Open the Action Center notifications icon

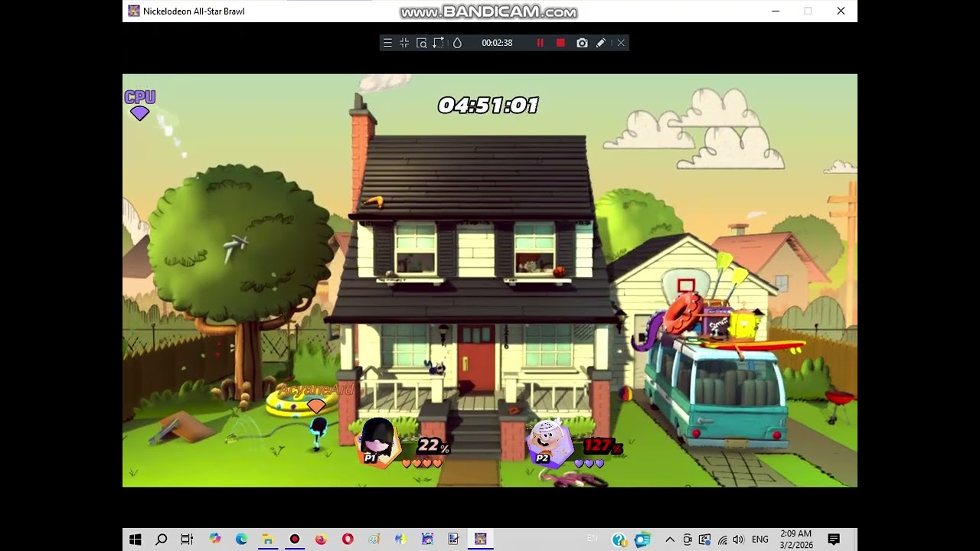(x=834, y=540)
